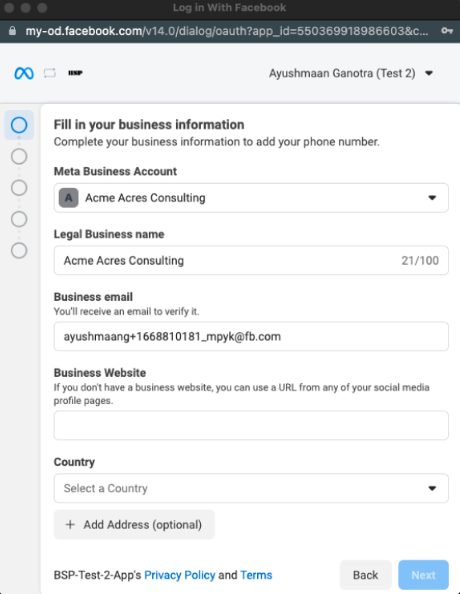Viewport: 460px width, 594px height.
Task: Click the Acme Acres Consulting avatar icon
Action: [69, 198]
